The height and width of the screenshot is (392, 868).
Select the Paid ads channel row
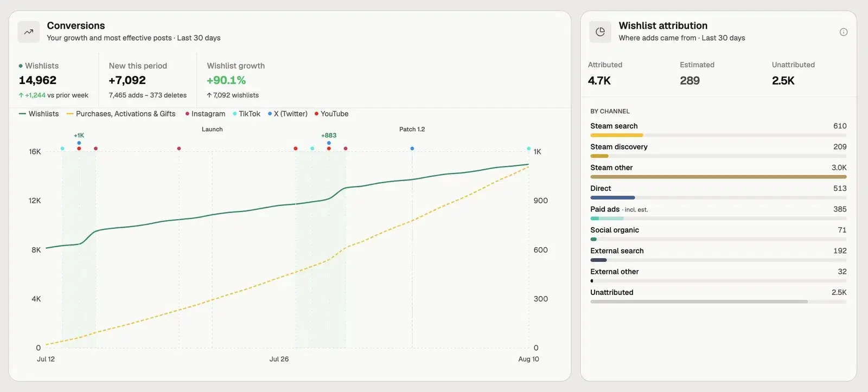click(718, 214)
